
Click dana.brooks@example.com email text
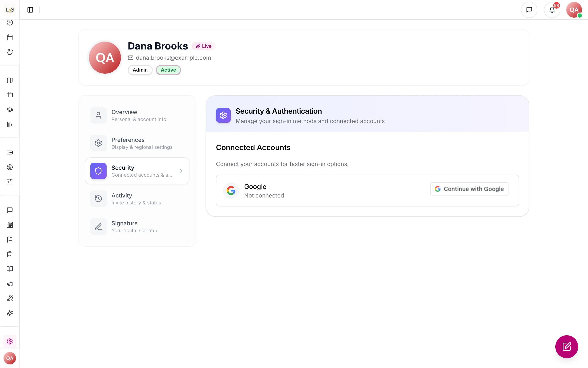click(174, 58)
